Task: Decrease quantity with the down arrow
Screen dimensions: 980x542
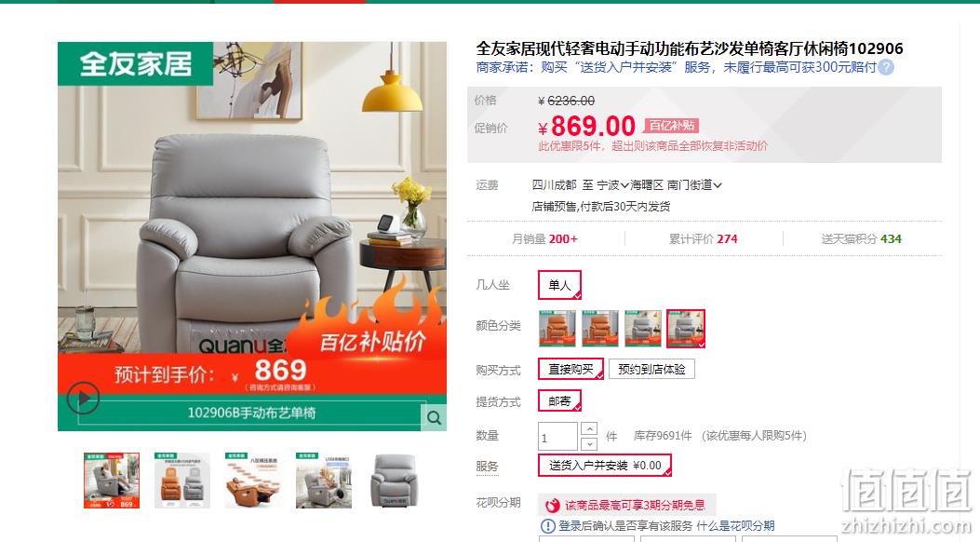Action: tap(589, 444)
